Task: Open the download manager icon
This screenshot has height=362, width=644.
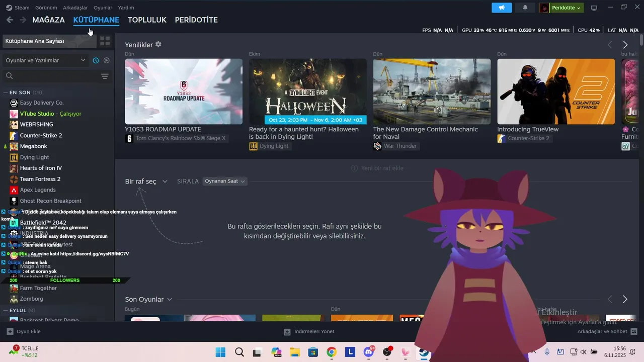Action: [287, 332]
